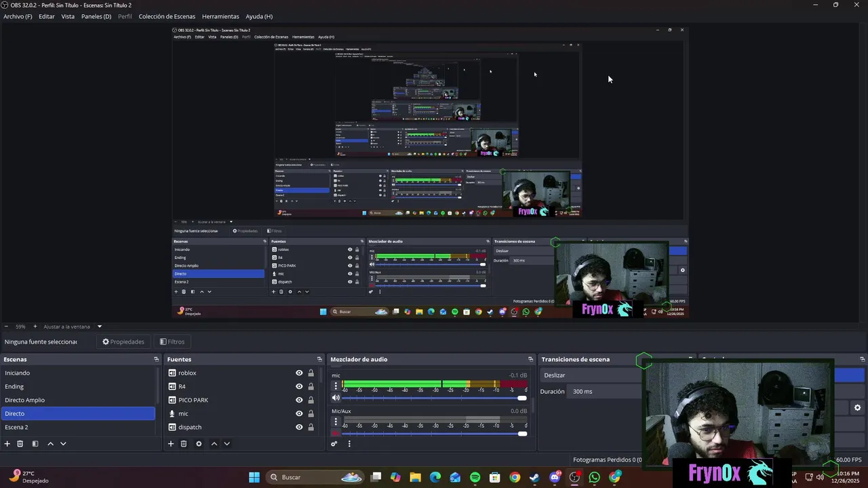Click the Mic/Aux volume slider handle
868x488 pixels.
point(522,433)
